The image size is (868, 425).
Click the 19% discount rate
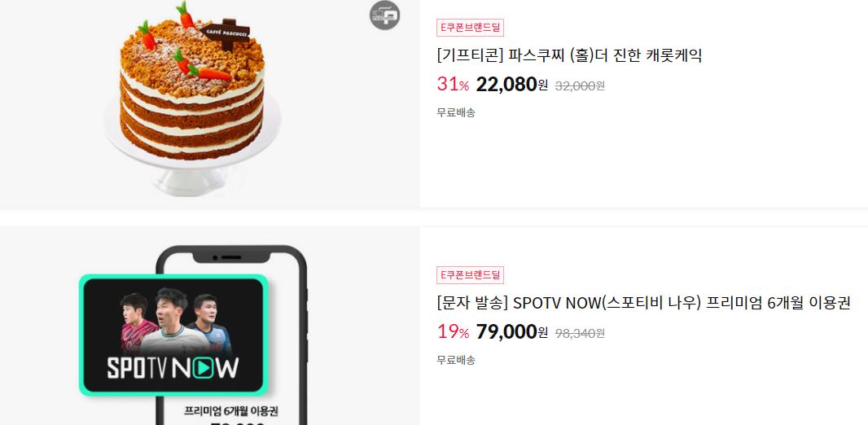point(453,332)
